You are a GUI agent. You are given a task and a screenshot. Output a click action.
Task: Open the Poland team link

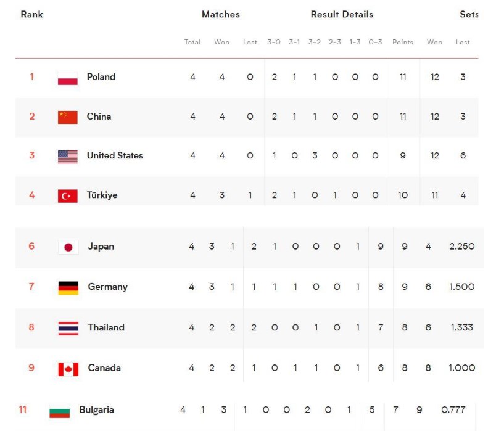(101, 77)
